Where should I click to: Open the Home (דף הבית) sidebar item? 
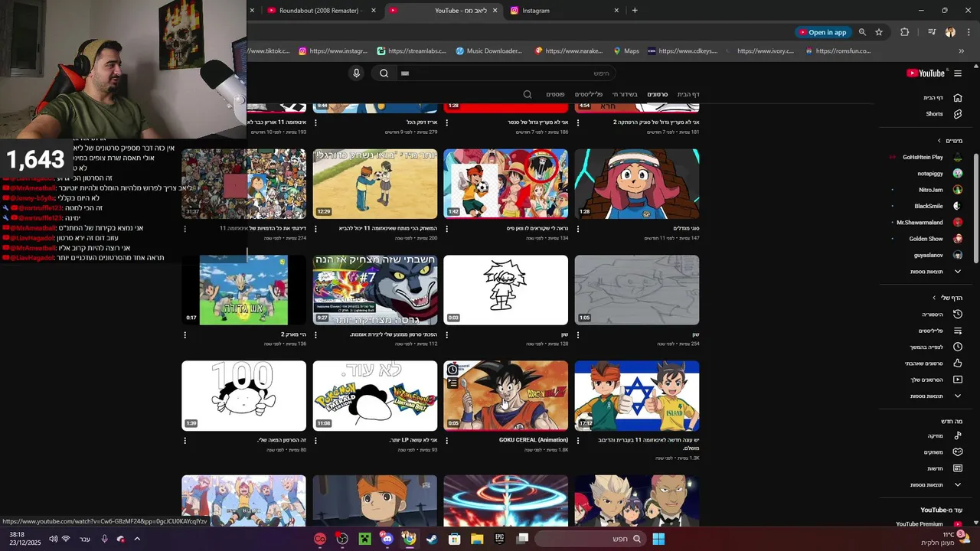(942, 98)
